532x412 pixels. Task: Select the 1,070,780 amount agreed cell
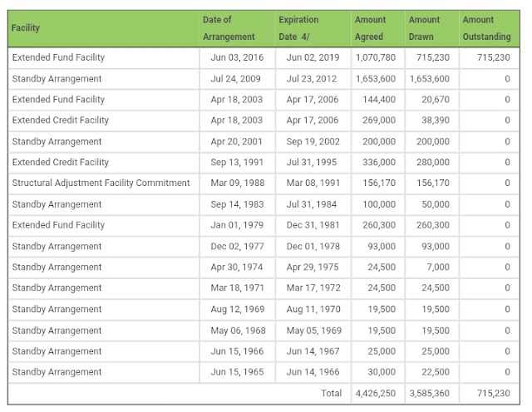pos(376,57)
